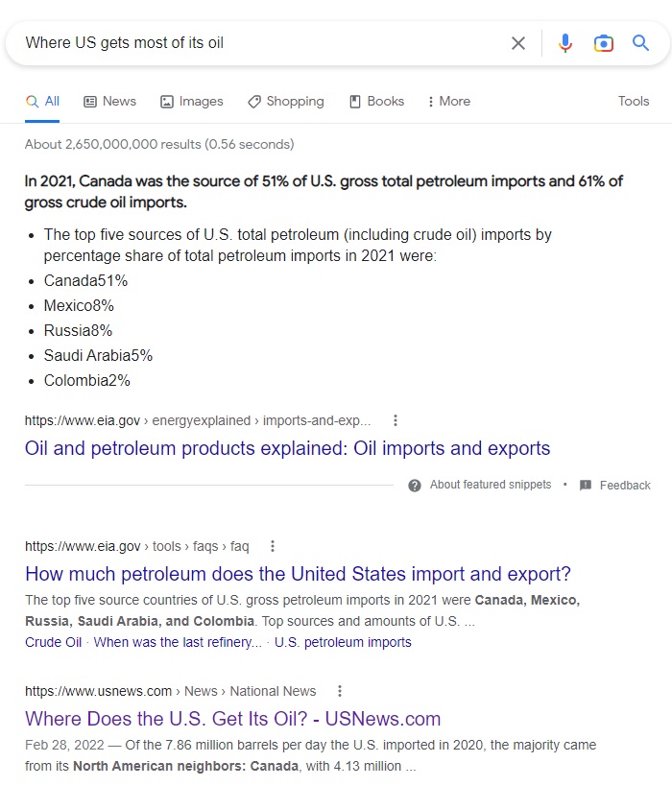Click the 'Canada51%' list item
This screenshot has height=786, width=672.
click(x=85, y=280)
